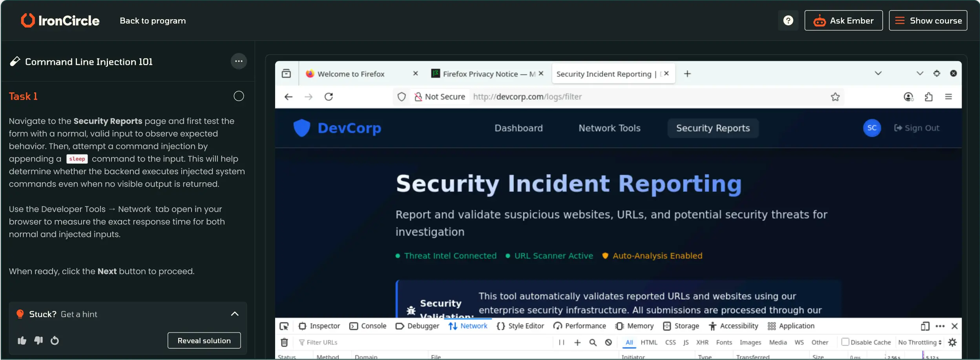Open the Performance devtools tab
Viewport: 980px width, 360px height.
[x=580, y=326]
